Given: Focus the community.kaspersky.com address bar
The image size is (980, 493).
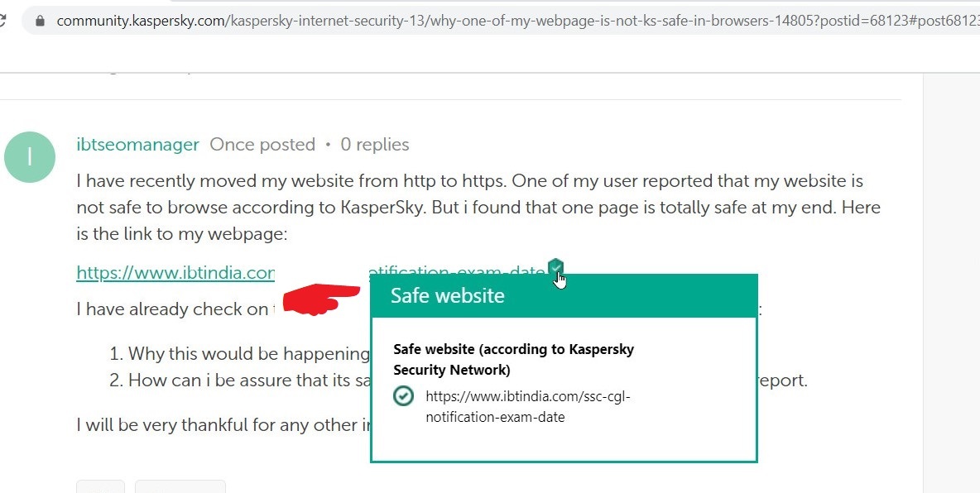Looking at the screenshot, I should (497, 20).
